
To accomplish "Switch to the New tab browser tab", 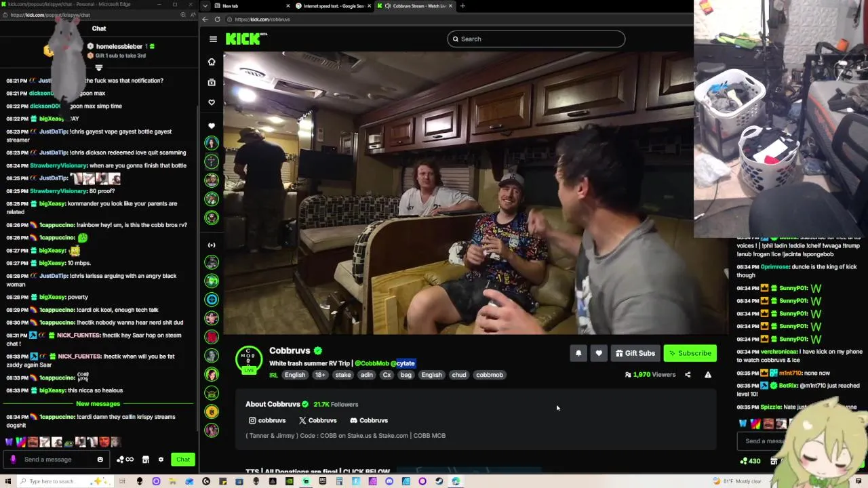I will (x=251, y=6).
